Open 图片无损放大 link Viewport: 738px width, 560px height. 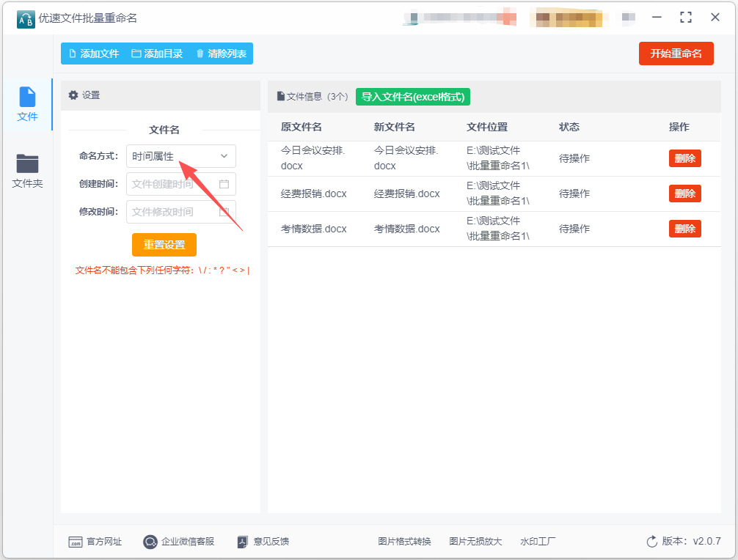[475, 542]
